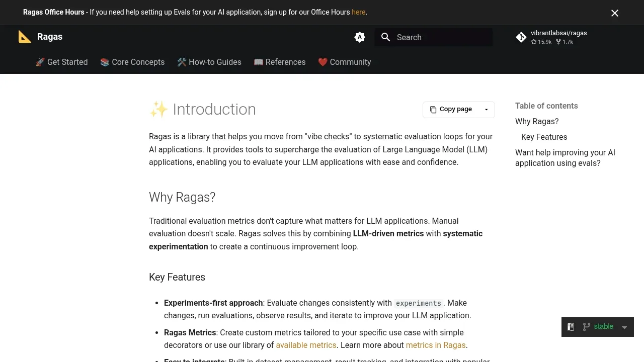Click the branch icon beside stable

click(x=586, y=327)
